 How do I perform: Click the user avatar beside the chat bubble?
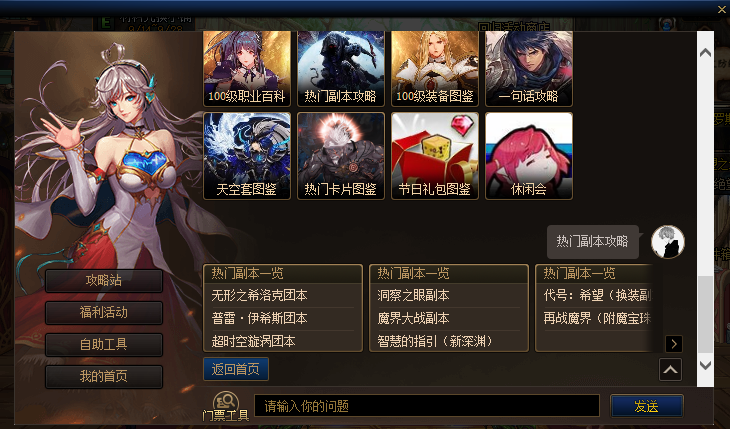(x=668, y=242)
